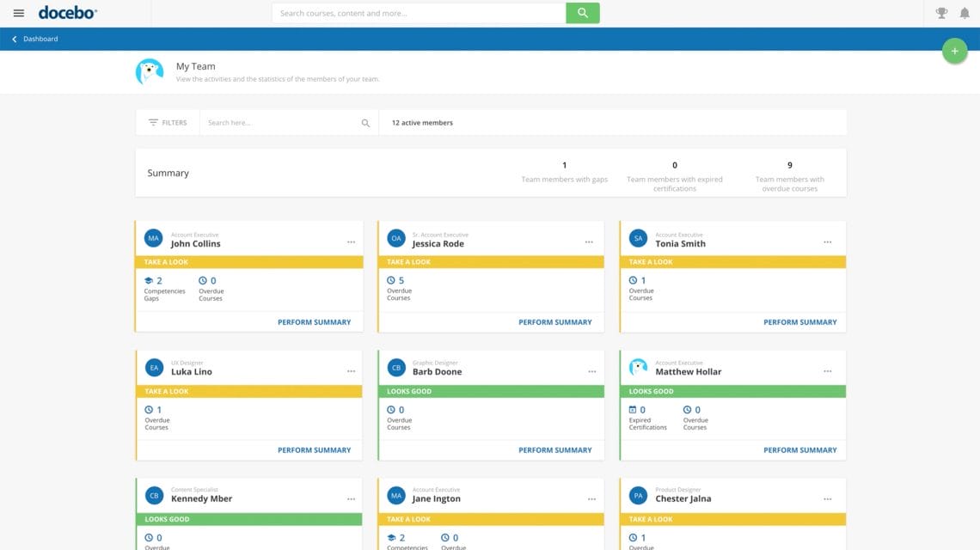Open Jane Ington's card options menu
Image resolution: width=980 pixels, height=550 pixels.
pyautogui.click(x=592, y=499)
